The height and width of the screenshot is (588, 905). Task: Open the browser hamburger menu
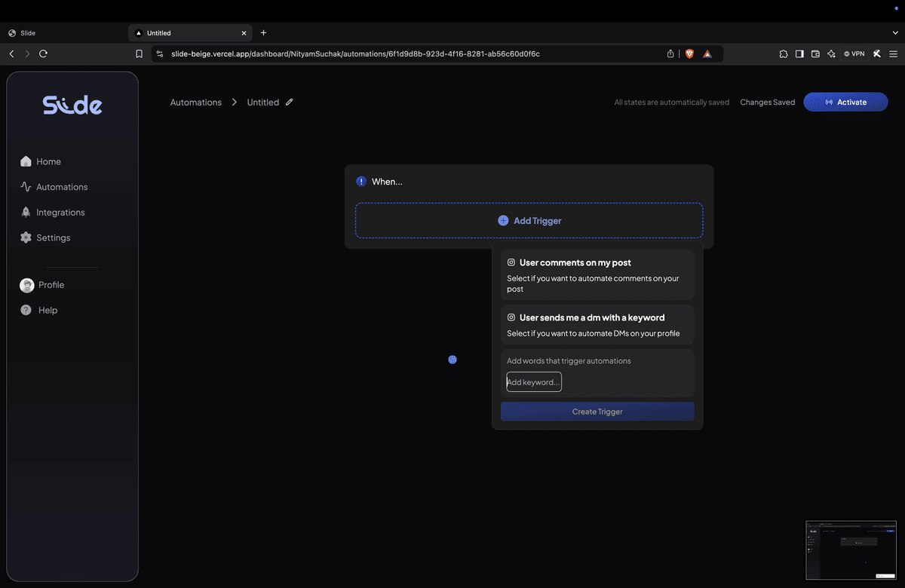pos(893,54)
